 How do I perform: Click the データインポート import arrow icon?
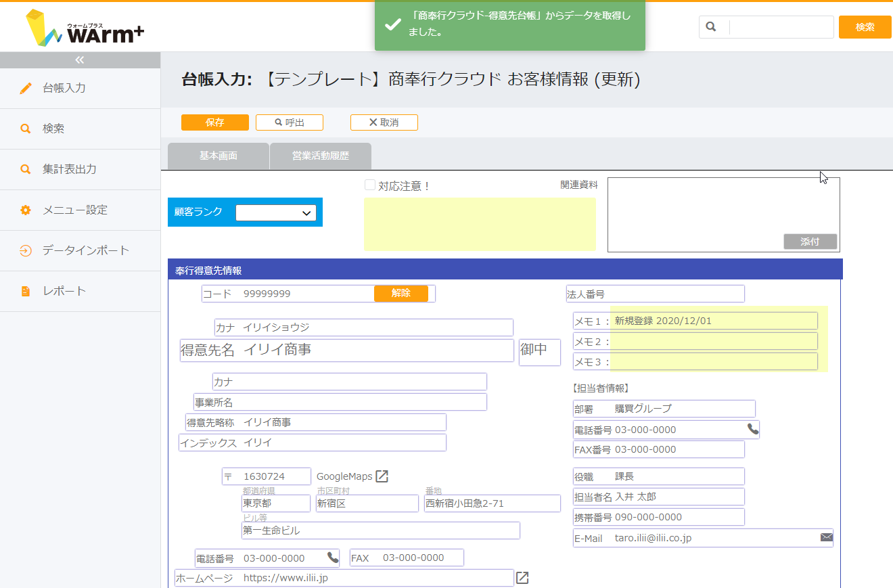(26, 250)
